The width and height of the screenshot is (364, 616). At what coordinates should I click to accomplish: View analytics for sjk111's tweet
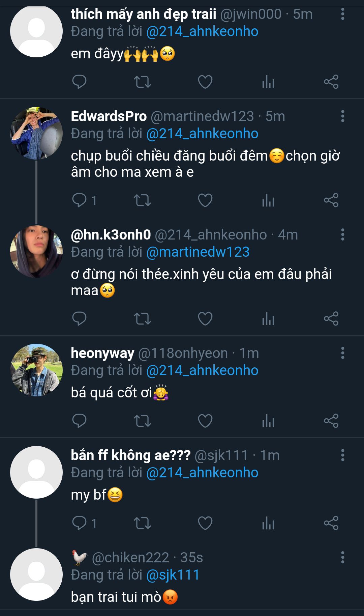pyautogui.click(x=268, y=523)
